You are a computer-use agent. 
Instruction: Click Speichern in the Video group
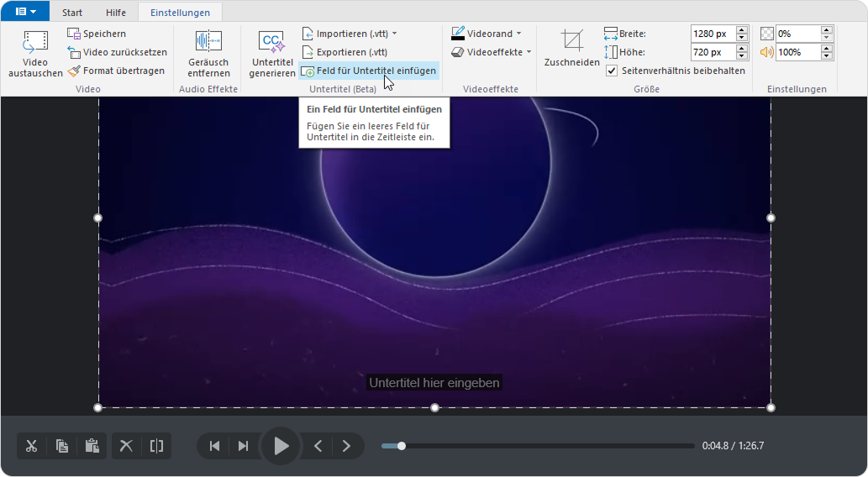tap(97, 34)
